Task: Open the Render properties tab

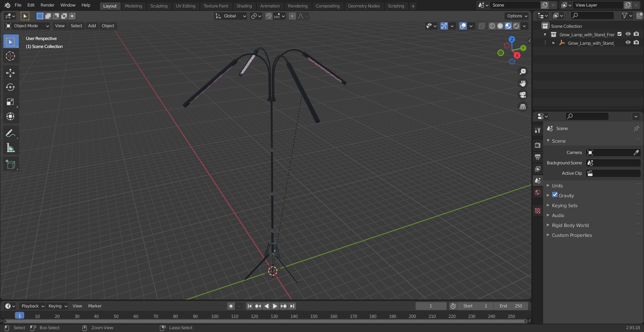Action: (x=537, y=145)
